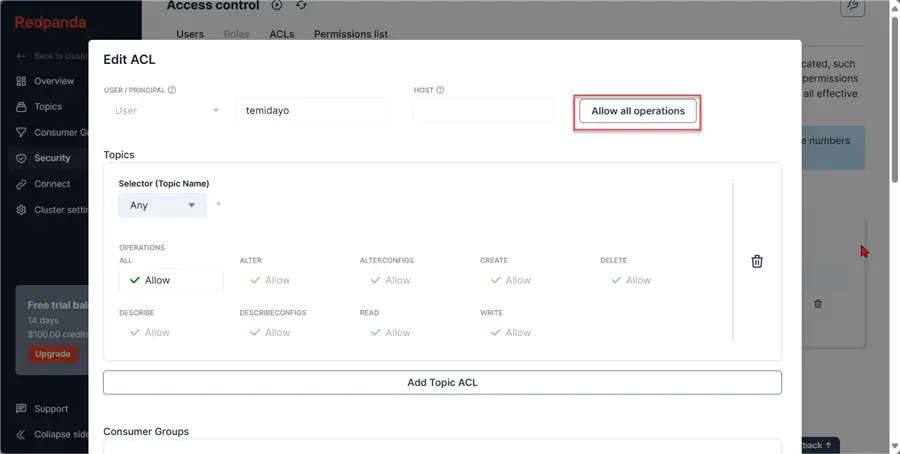Click the Edit ACL dialog title
Image resolution: width=900 pixels, height=454 pixels.
pos(129,59)
